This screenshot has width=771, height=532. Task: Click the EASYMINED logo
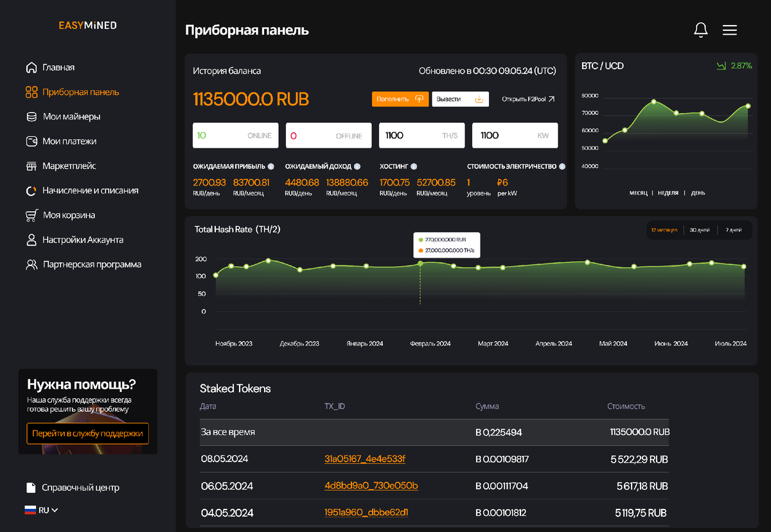pos(88,26)
